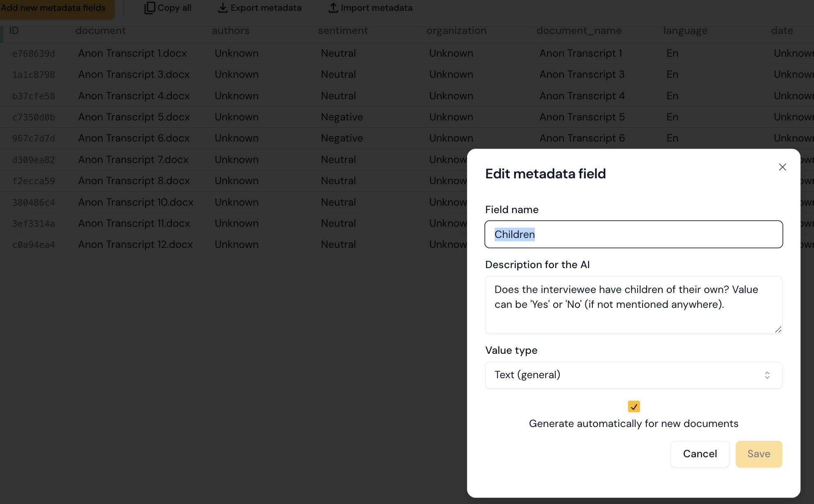Open the Value type dropdown
This screenshot has width=814, height=504.
[633, 375]
